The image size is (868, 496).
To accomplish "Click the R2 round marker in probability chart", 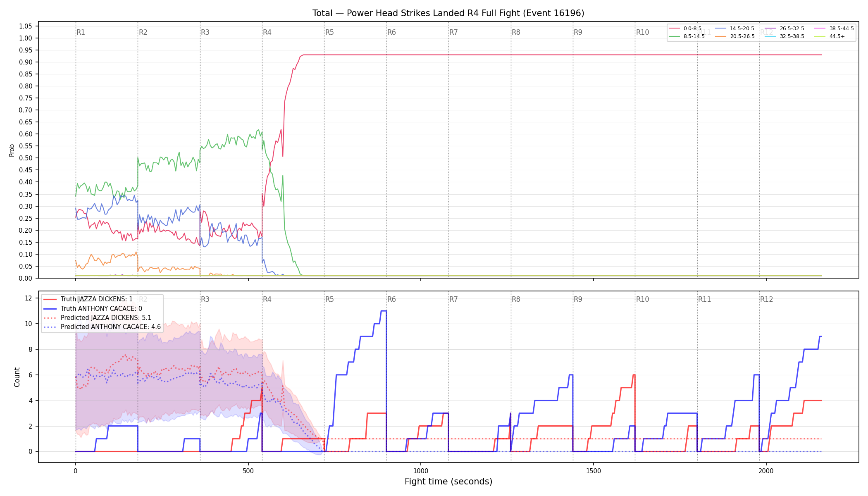I will 143,32.
